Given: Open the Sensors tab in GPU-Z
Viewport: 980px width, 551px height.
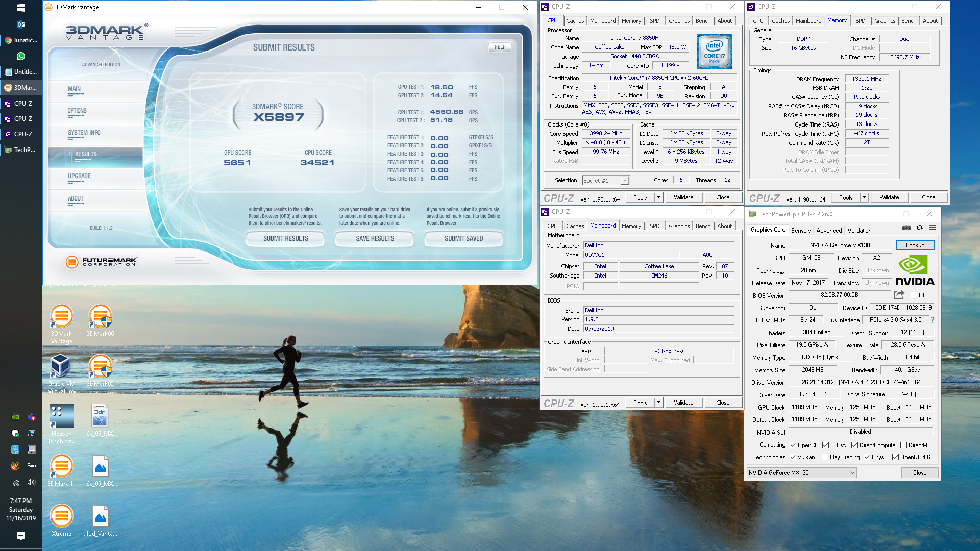Looking at the screenshot, I should 800,230.
